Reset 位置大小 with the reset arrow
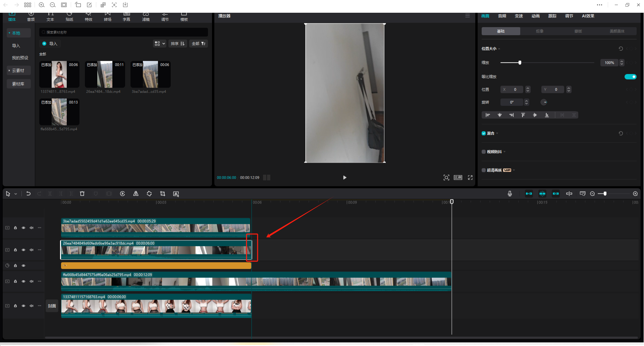Screen dimensions: 644x346 (x=621, y=49)
